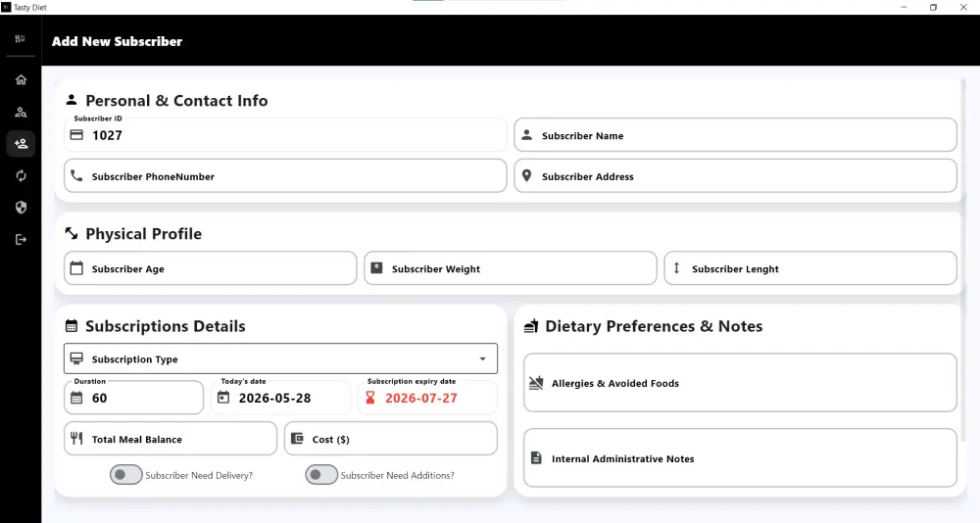Click the calendar icon in Subscriber Age field
This screenshot has width=980, height=523.
[76, 268]
